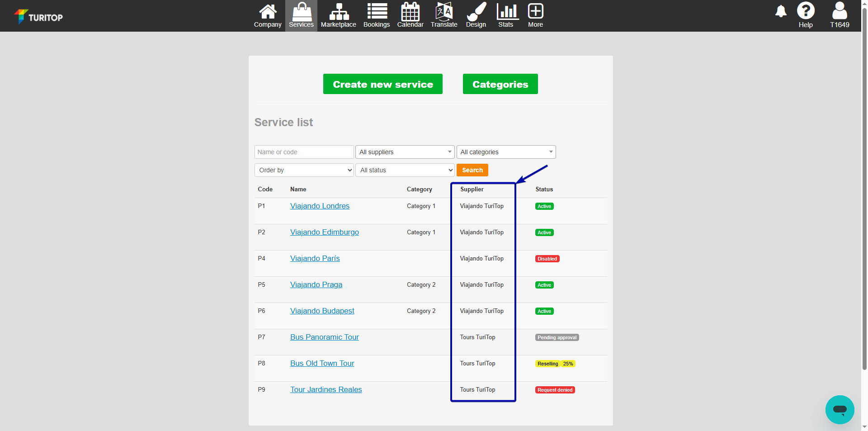Open the All status dropdown
868x431 pixels.
pos(405,170)
